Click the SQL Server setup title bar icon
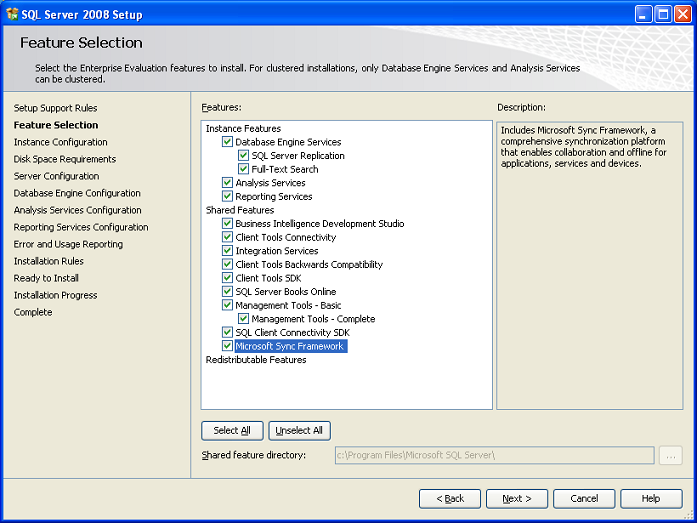The image size is (697, 523). click(x=12, y=14)
